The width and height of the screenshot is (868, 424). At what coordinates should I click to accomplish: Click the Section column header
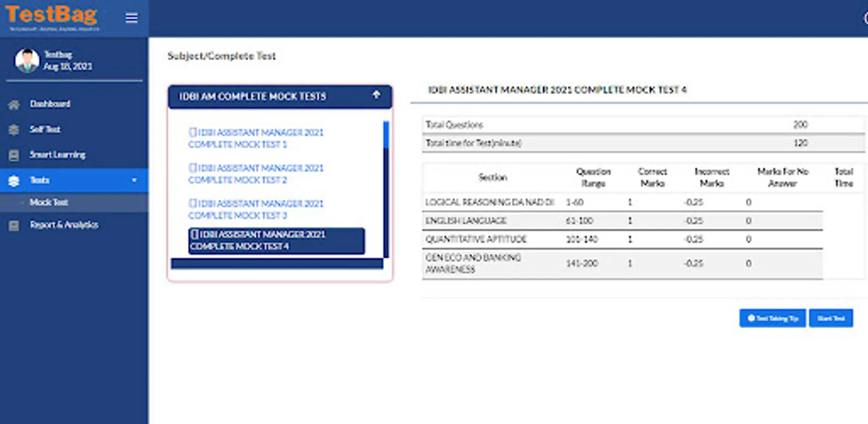[493, 177]
